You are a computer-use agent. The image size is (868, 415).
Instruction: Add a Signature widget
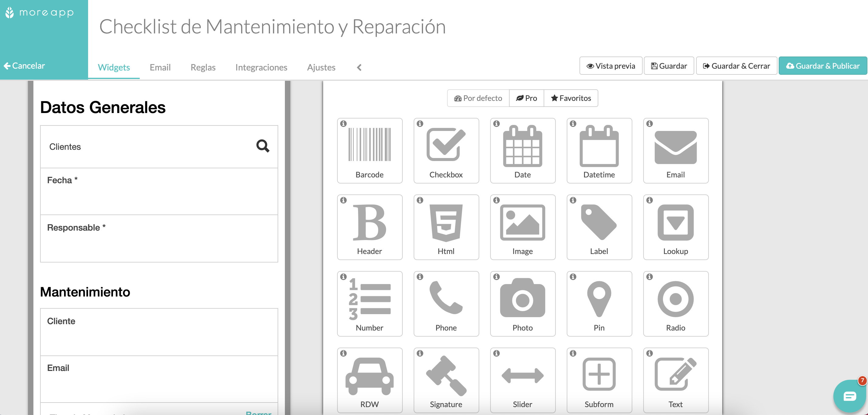tap(446, 380)
